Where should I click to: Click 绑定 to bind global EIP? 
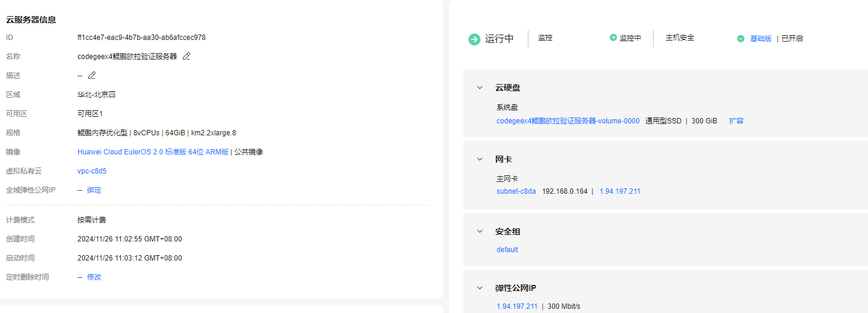coord(94,190)
